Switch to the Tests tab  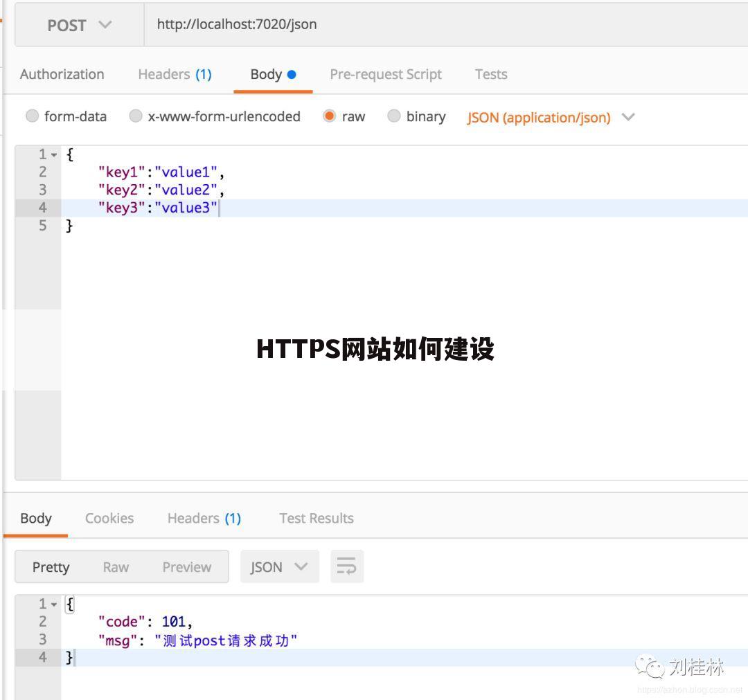coord(491,74)
